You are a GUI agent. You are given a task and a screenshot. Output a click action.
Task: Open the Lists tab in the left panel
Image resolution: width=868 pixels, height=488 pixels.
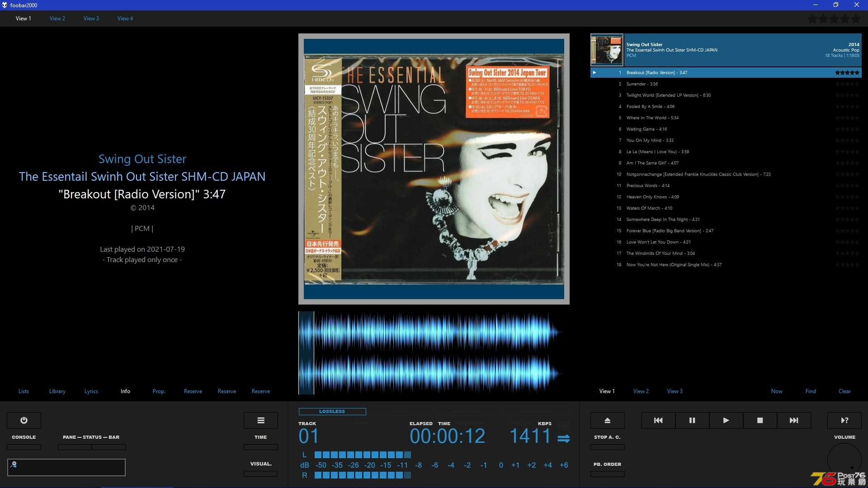[24, 391]
